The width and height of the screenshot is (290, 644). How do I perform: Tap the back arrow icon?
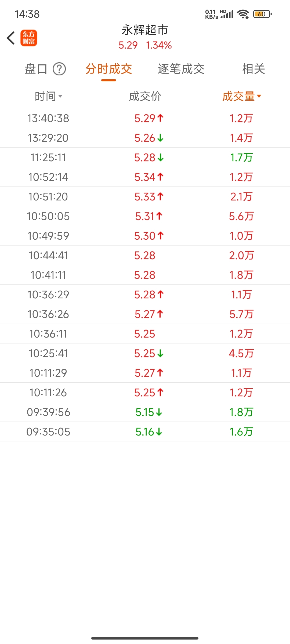(11, 38)
